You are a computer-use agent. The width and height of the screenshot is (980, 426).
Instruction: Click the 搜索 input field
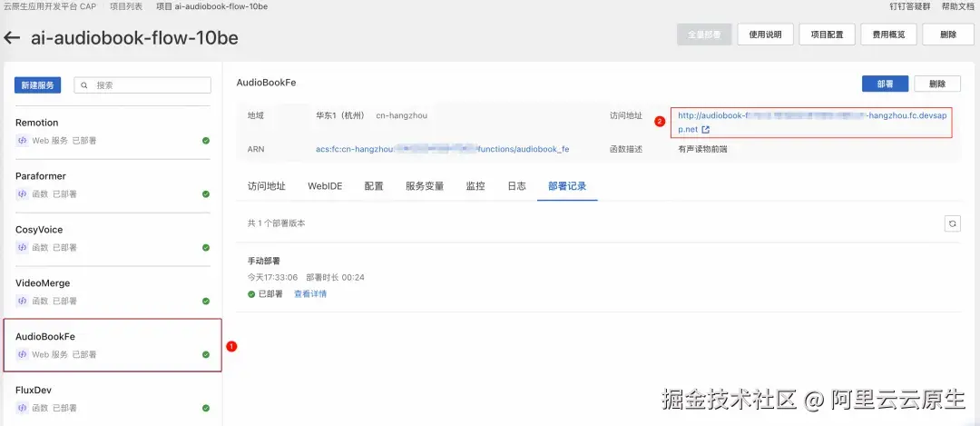[x=142, y=85]
